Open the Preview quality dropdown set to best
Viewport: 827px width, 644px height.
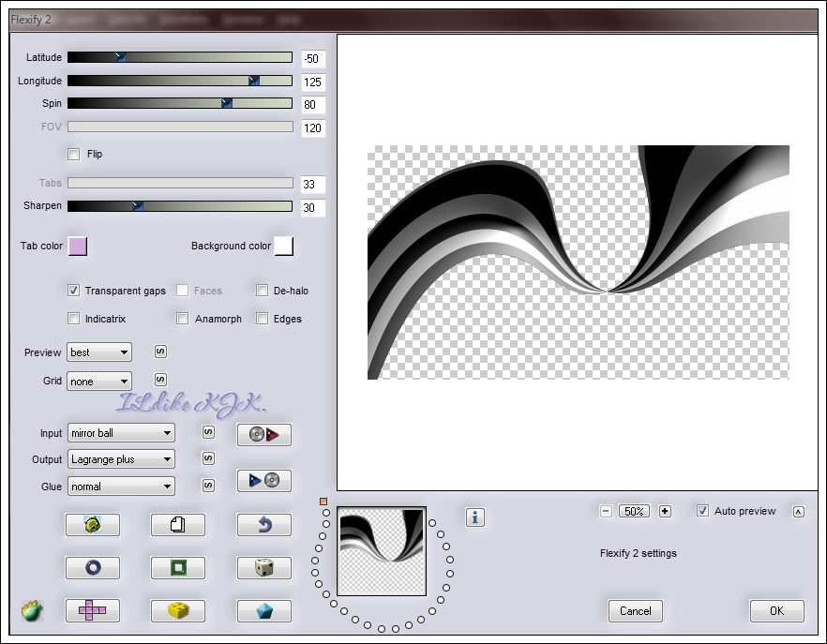99,352
